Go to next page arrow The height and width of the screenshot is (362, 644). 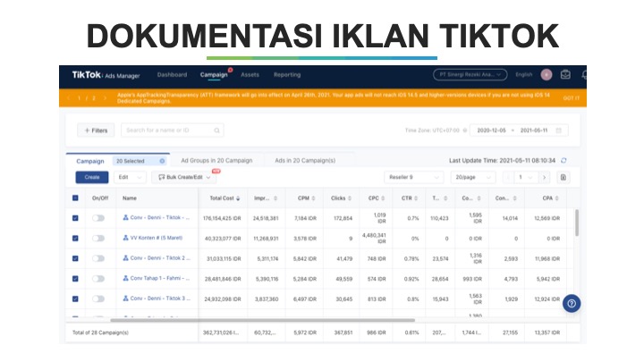pos(544,177)
